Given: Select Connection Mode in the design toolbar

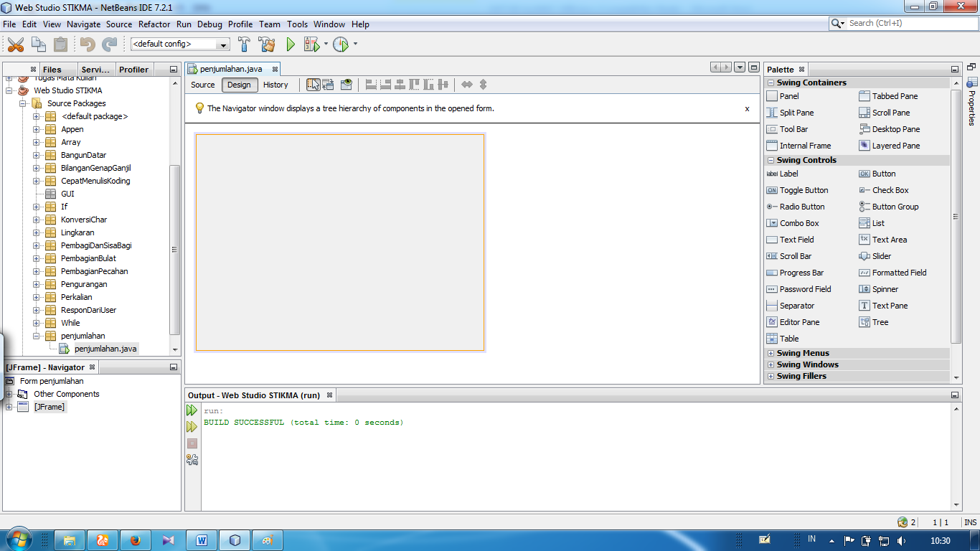Looking at the screenshot, I should point(326,84).
